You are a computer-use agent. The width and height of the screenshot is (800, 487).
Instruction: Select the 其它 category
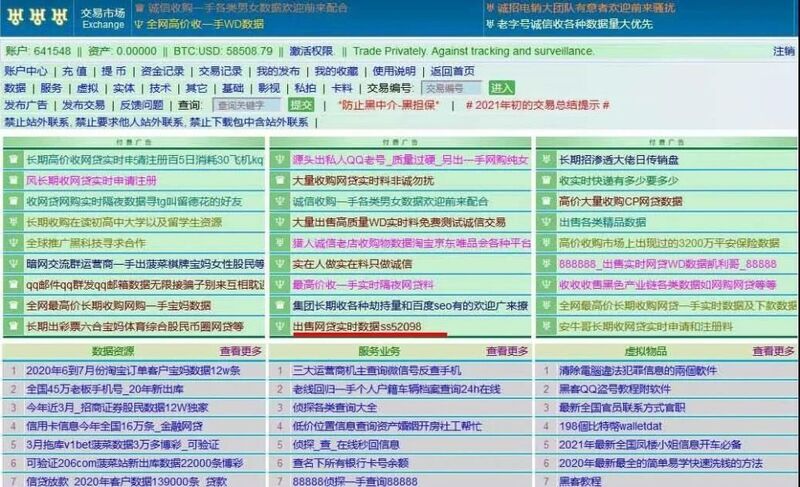(196, 88)
